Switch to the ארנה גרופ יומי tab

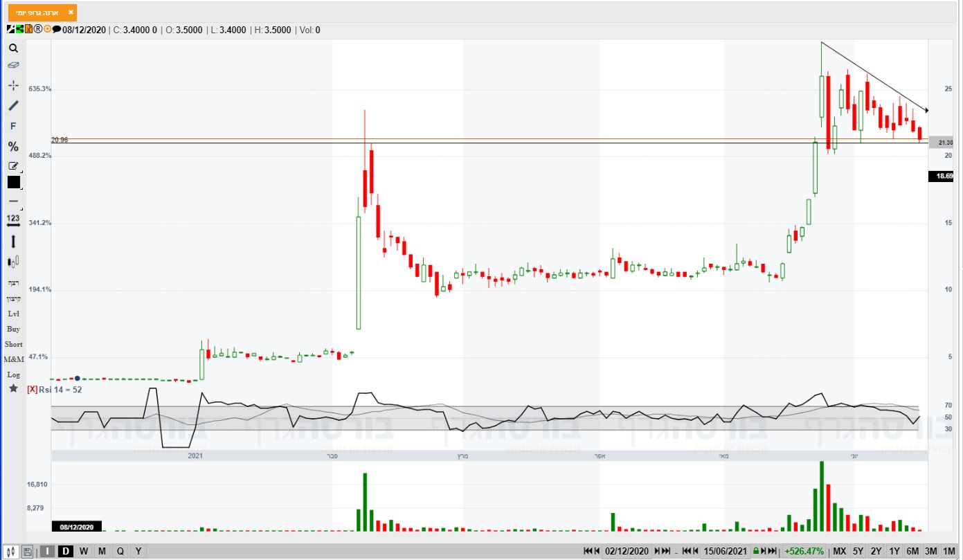point(42,12)
